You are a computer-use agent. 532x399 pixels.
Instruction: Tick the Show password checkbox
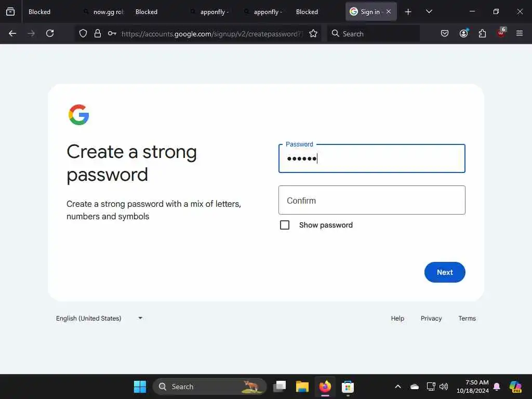[285, 225]
